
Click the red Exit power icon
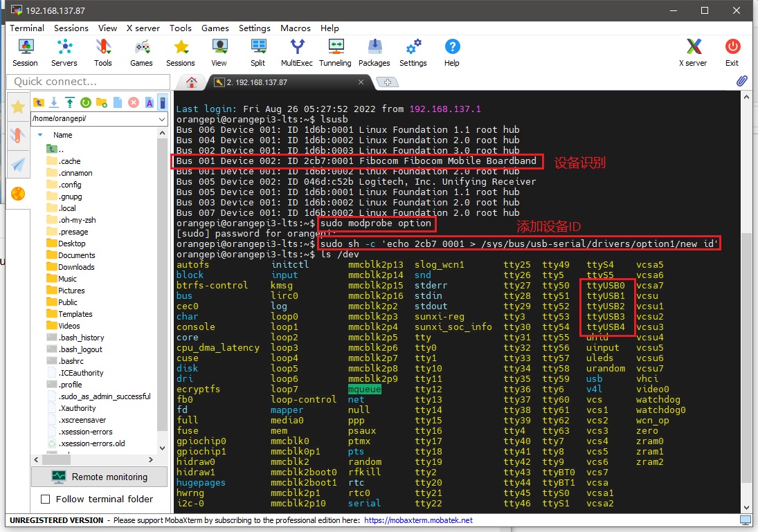[x=732, y=52]
